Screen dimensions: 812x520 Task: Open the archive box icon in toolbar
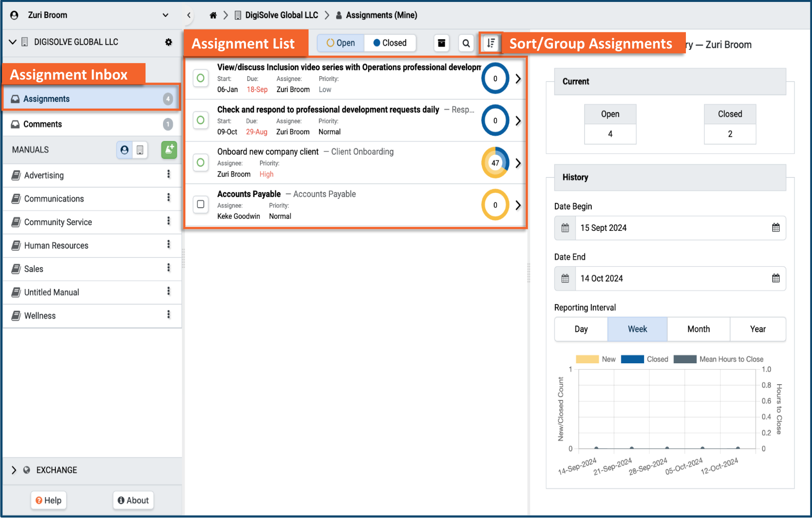point(441,43)
